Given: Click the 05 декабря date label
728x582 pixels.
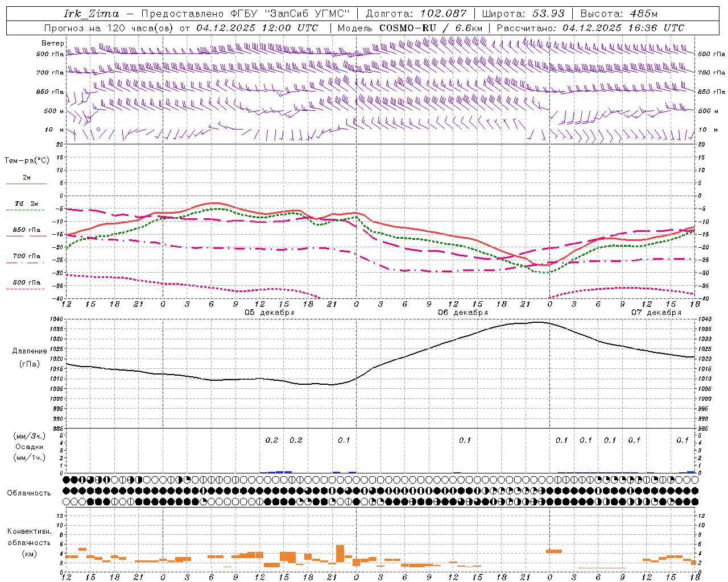Looking at the screenshot, I should pos(270,313).
